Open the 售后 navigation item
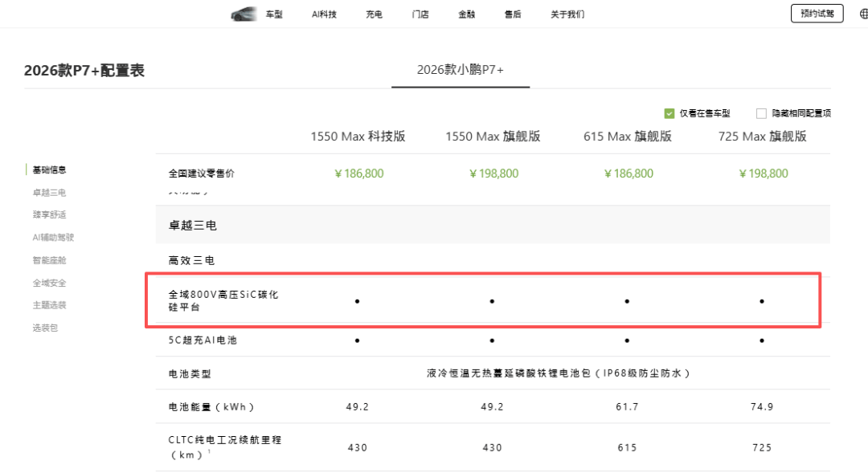The image size is (868, 473). tap(513, 14)
